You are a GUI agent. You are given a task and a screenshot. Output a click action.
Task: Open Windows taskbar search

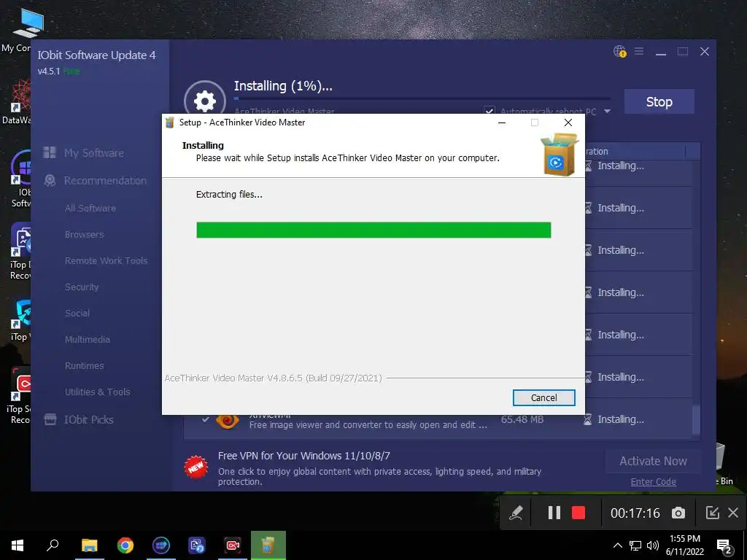tap(53, 545)
